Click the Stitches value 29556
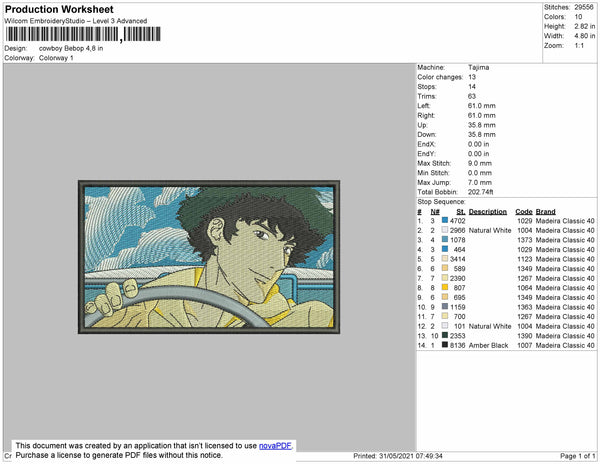600x464 pixels. [584, 7]
